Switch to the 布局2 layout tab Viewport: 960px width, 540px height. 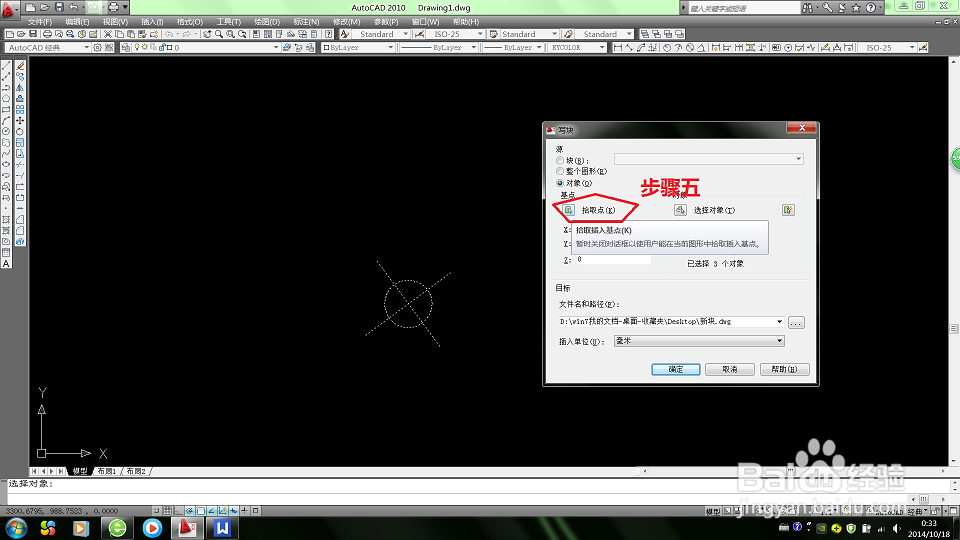click(136, 471)
